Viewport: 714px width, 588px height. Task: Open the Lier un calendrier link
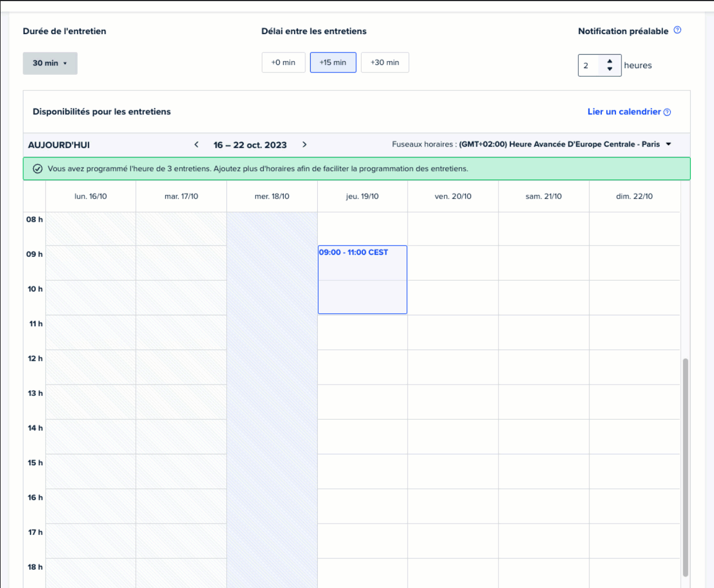coord(624,111)
